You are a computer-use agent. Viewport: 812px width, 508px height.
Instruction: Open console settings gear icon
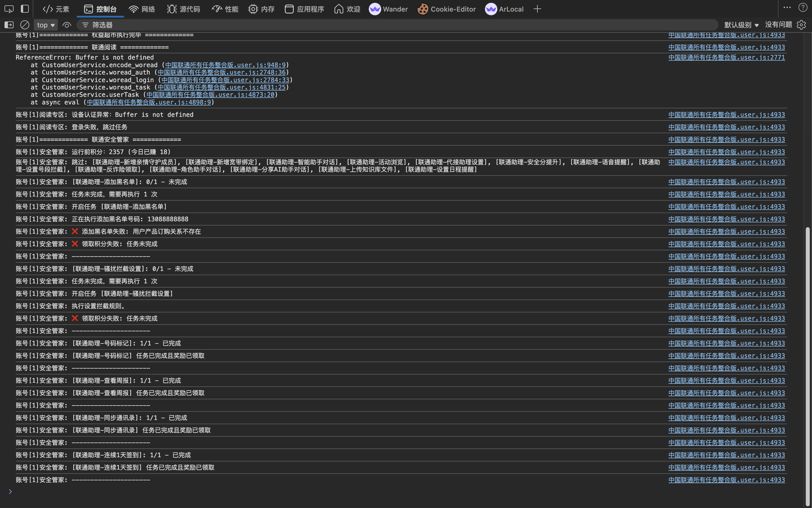[801, 25]
